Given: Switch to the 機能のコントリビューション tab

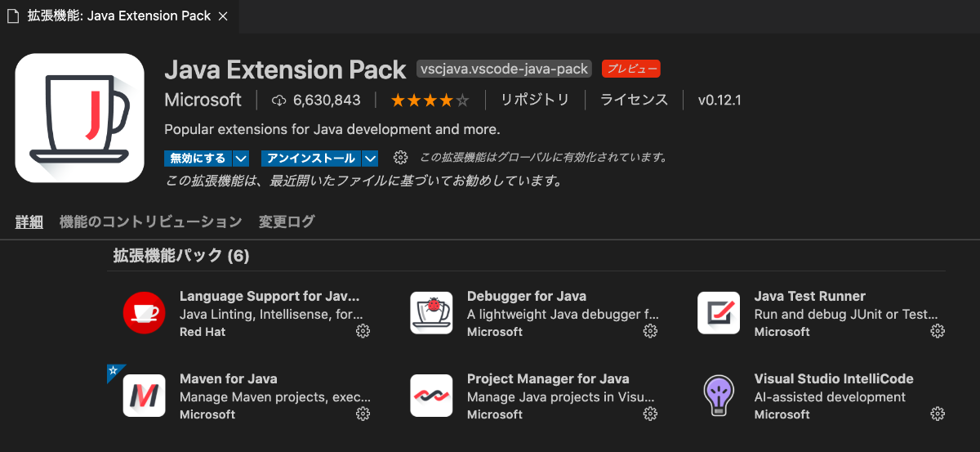Looking at the screenshot, I should (x=150, y=222).
